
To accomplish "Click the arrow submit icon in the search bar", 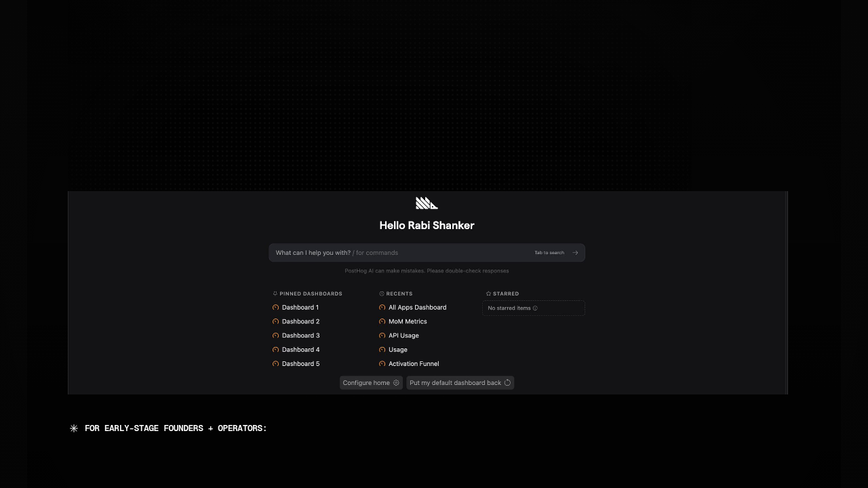I will tap(575, 253).
